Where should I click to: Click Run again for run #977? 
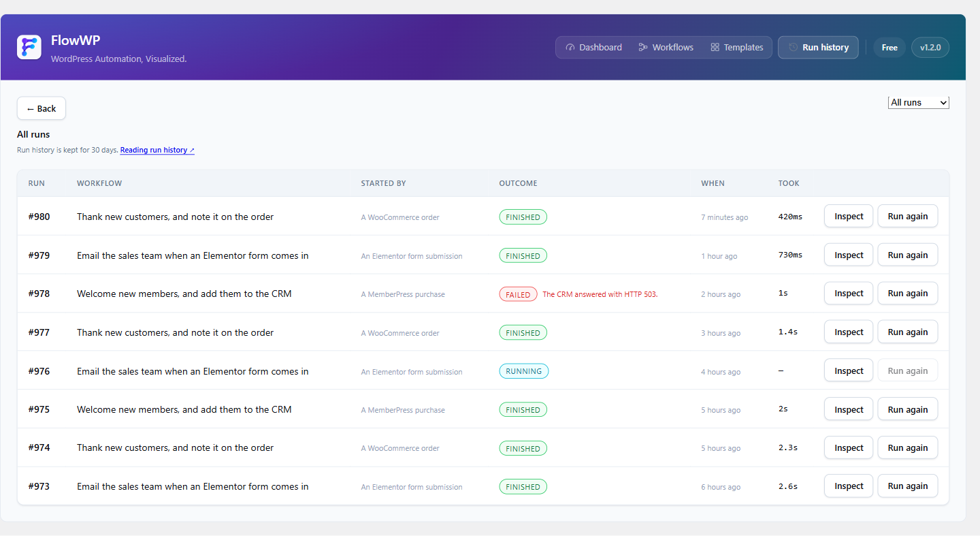[908, 332]
